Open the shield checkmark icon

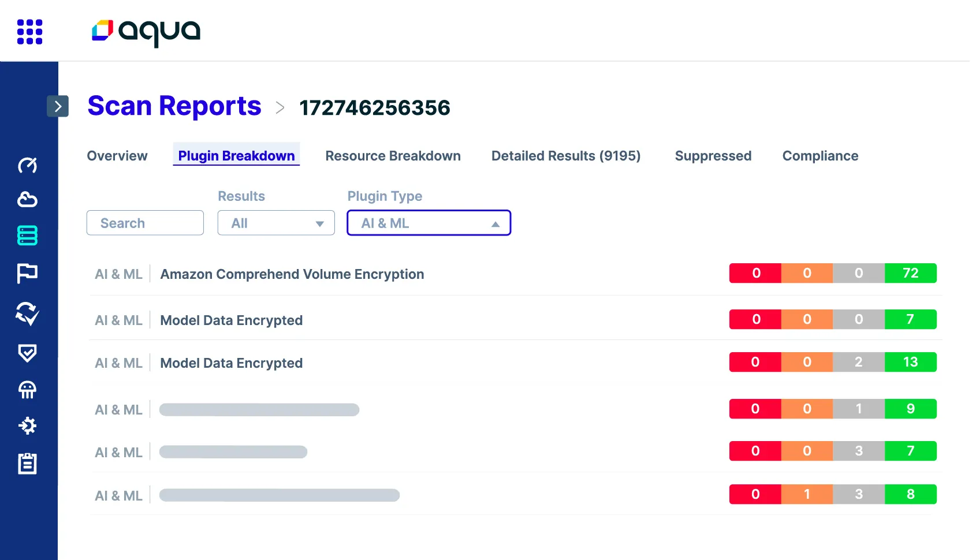27,353
